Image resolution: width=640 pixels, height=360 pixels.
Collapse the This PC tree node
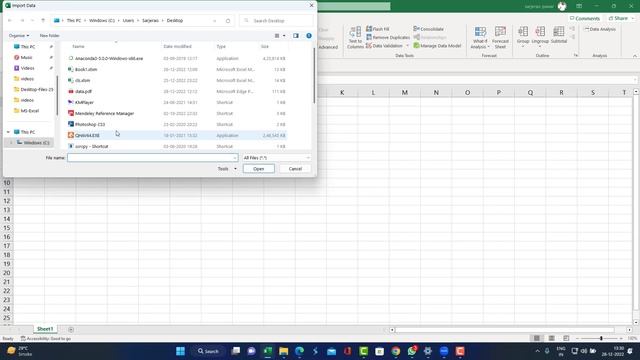(x=8, y=132)
